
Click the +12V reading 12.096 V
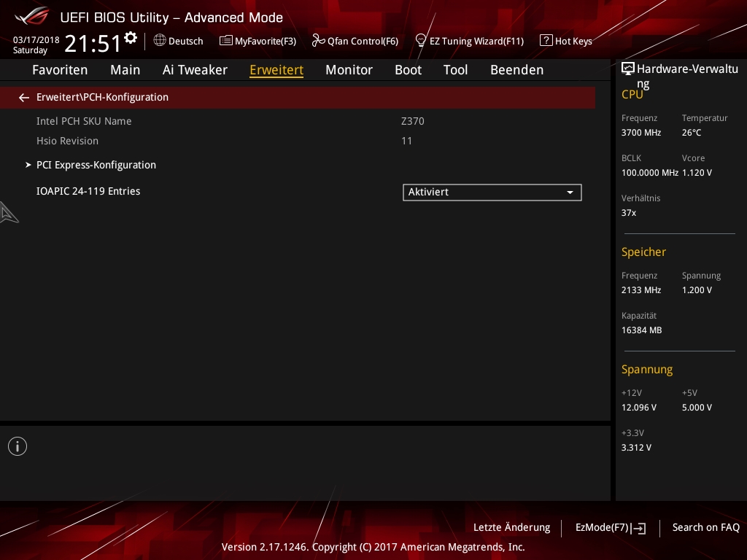click(639, 408)
